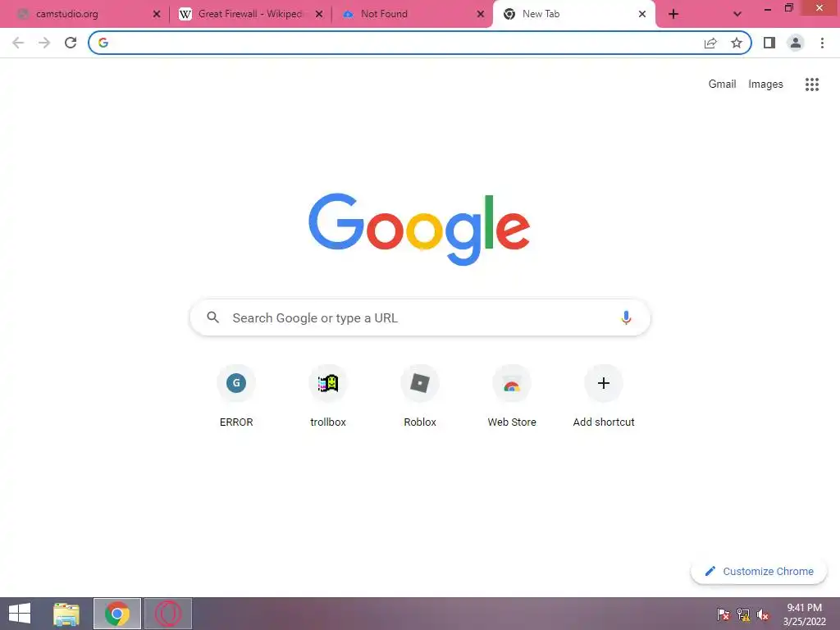Go back with the back arrow

[x=18, y=43]
